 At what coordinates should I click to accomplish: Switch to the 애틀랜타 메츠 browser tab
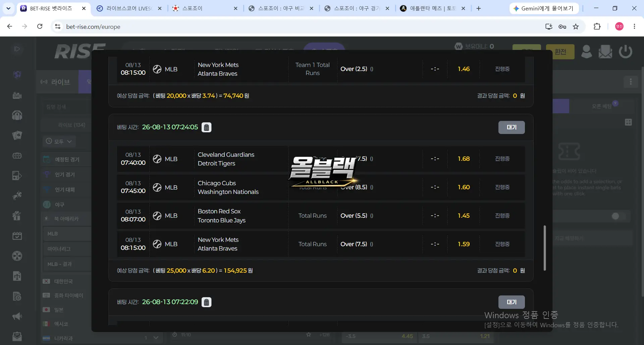pyautogui.click(x=433, y=8)
